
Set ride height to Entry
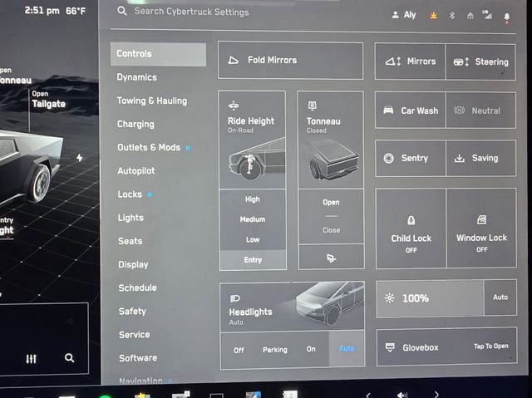[253, 260]
